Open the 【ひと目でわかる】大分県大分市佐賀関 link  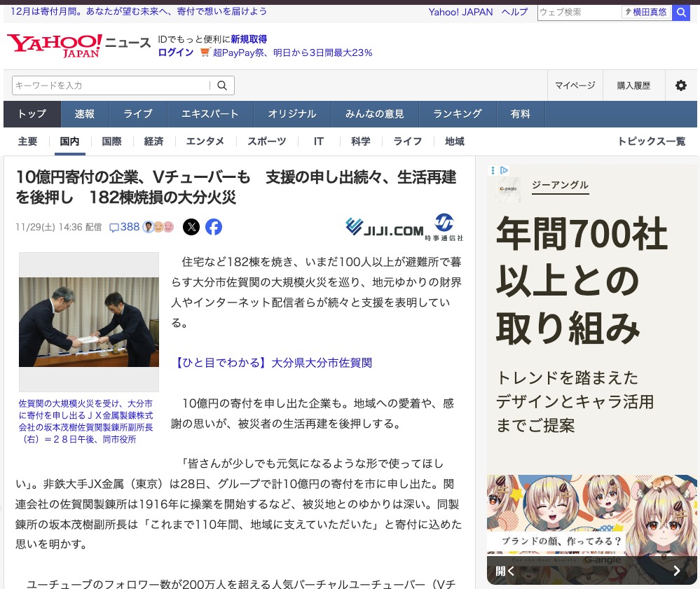(x=273, y=363)
